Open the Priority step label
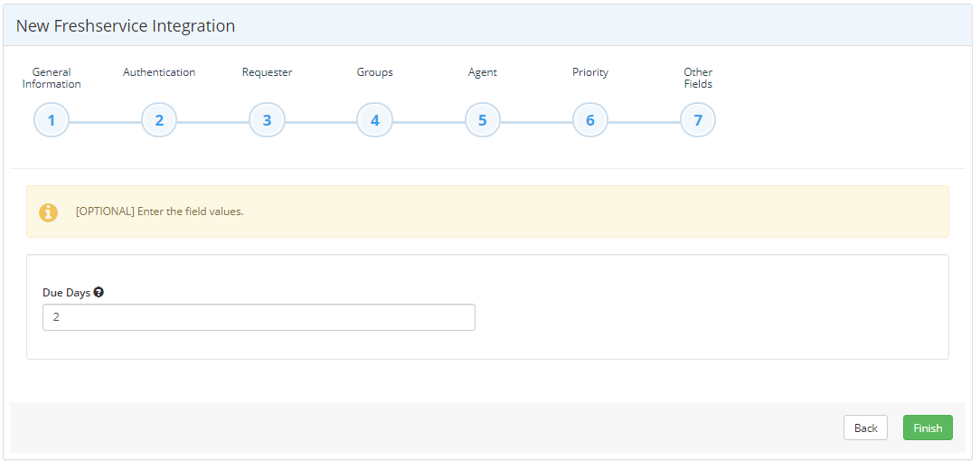The width and height of the screenshot is (980, 470). [590, 72]
